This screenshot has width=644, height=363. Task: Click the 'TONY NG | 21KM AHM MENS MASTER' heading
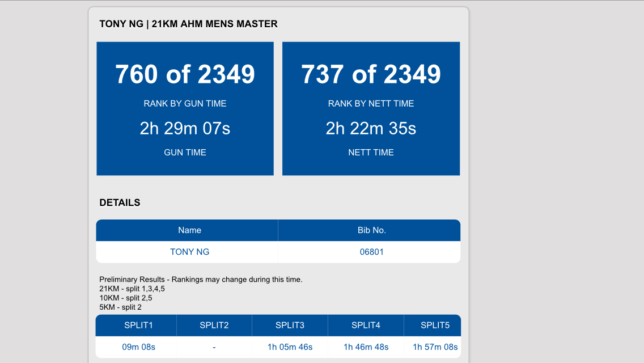pyautogui.click(x=188, y=24)
